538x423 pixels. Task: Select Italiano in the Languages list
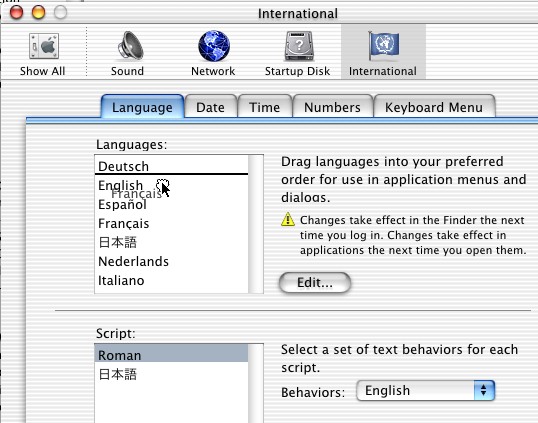tap(171, 281)
